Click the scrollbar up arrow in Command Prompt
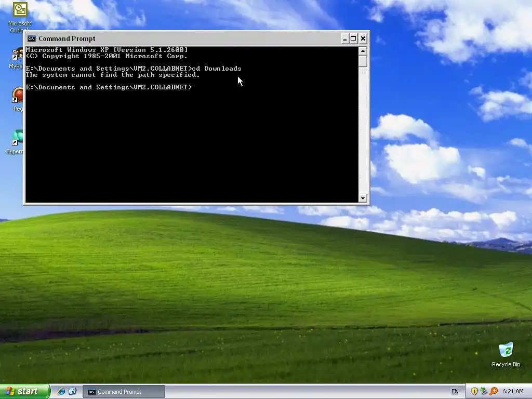Screen dimensions: 532x399 pyautogui.click(x=363, y=51)
